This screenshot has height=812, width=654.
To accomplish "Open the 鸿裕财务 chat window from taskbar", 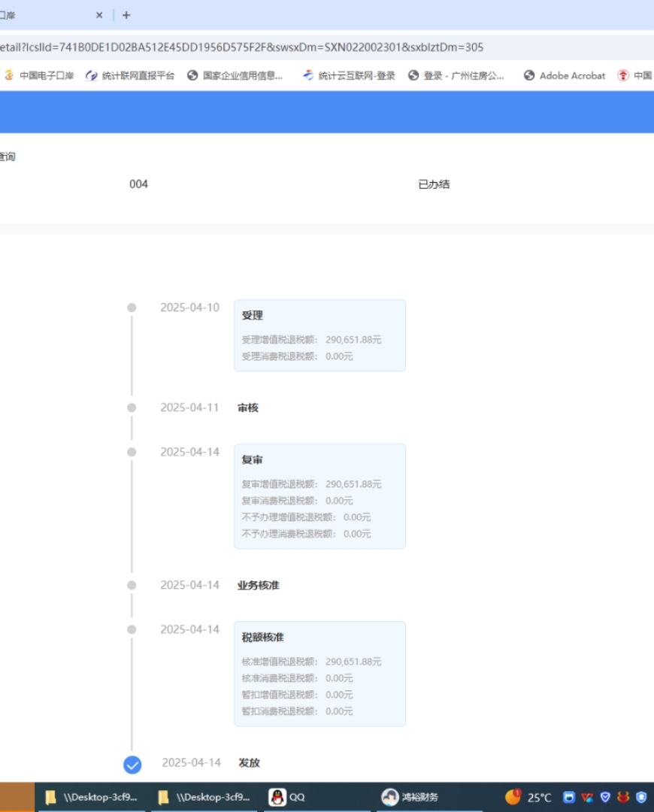I will click(x=410, y=798).
